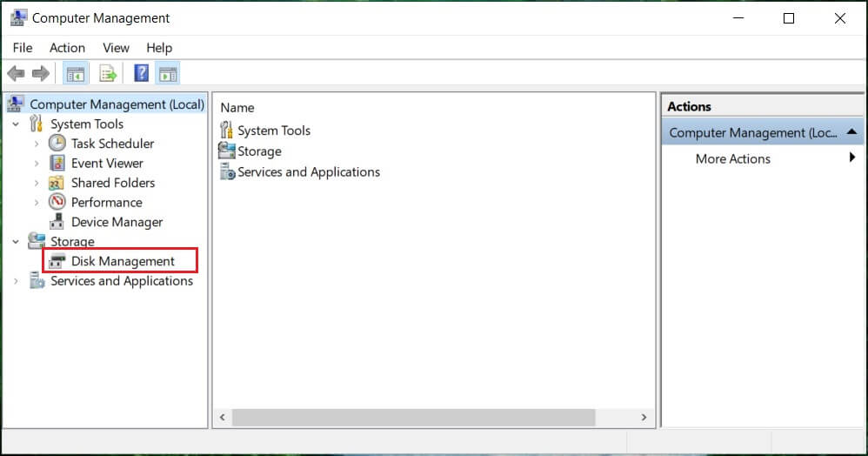Screen dimensions: 868x456
Task: Sort the list by the Name column header
Action: (x=237, y=107)
